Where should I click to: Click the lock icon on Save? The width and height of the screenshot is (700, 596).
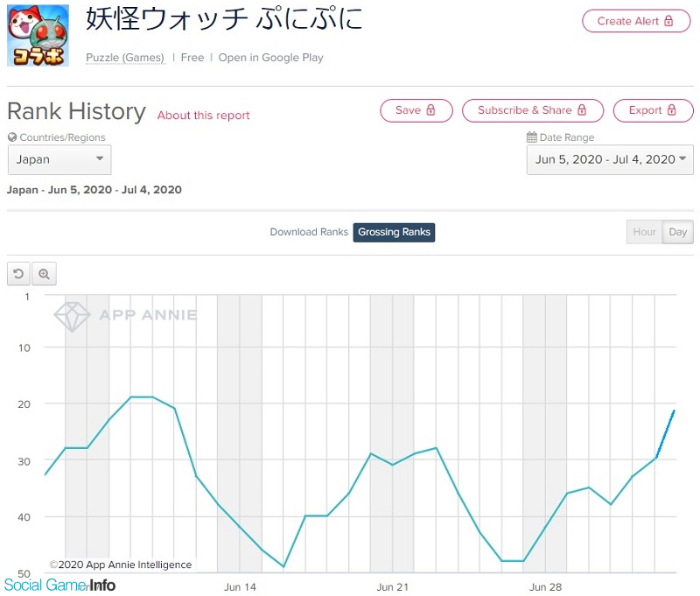(430, 109)
